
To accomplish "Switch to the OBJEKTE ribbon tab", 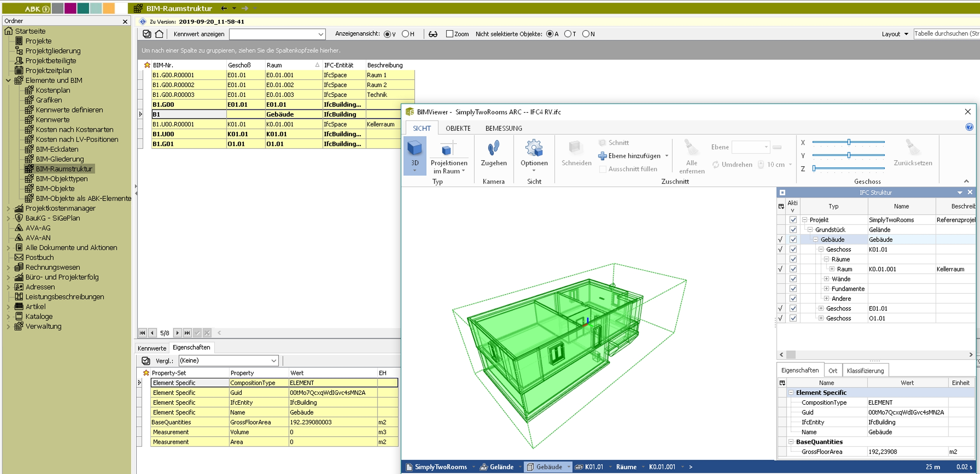I will (458, 128).
